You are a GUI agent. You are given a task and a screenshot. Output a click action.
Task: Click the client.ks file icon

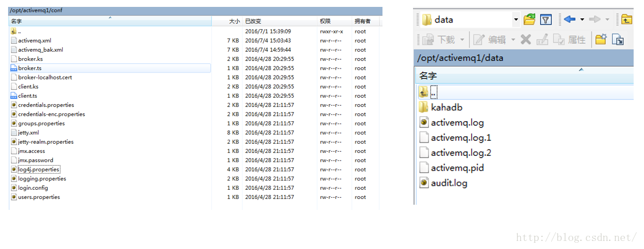(x=14, y=87)
